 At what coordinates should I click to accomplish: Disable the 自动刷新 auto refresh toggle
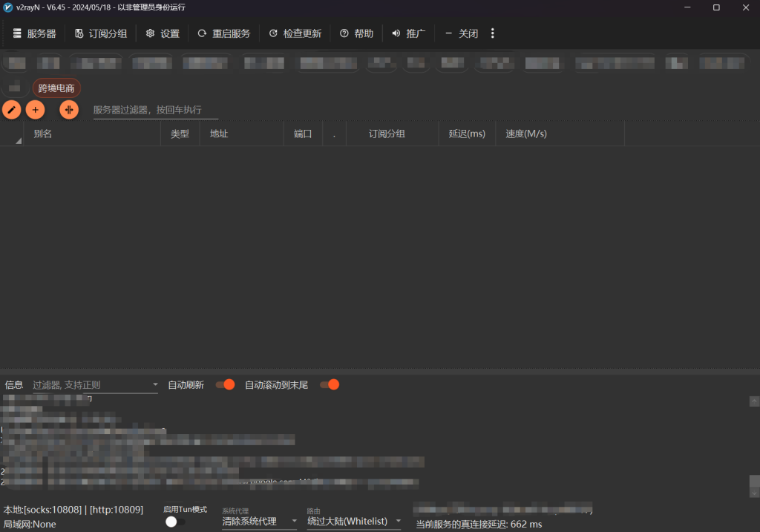tap(225, 384)
